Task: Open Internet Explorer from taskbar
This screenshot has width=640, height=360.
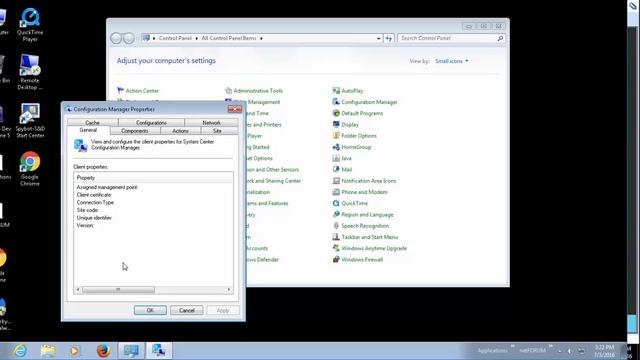Action: (x=20, y=351)
